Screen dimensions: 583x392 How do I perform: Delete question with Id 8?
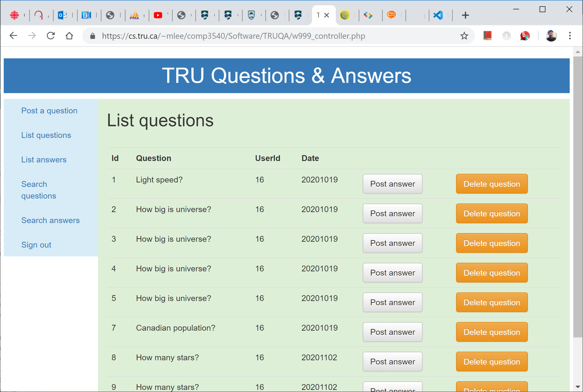492,361
